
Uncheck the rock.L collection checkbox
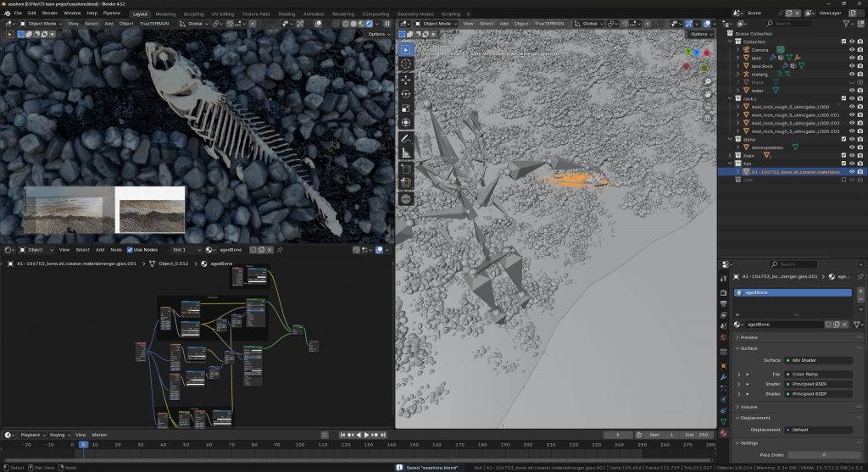(x=843, y=99)
